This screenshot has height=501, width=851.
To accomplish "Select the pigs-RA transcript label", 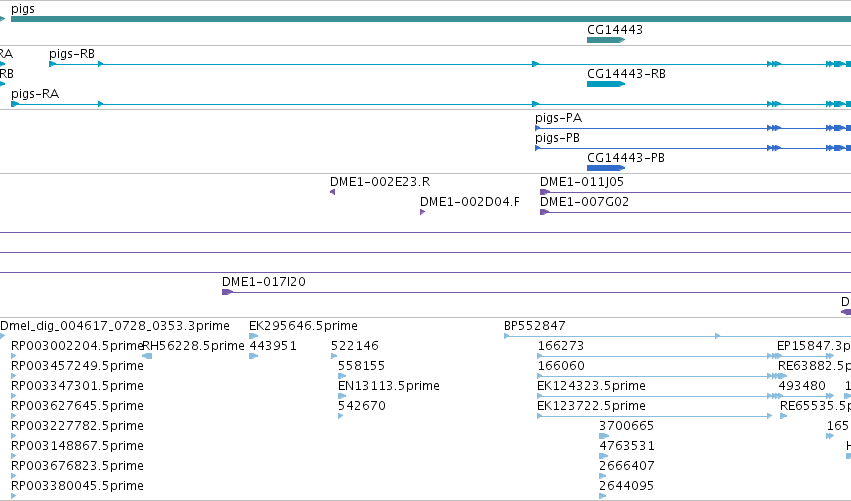I will click(x=35, y=94).
